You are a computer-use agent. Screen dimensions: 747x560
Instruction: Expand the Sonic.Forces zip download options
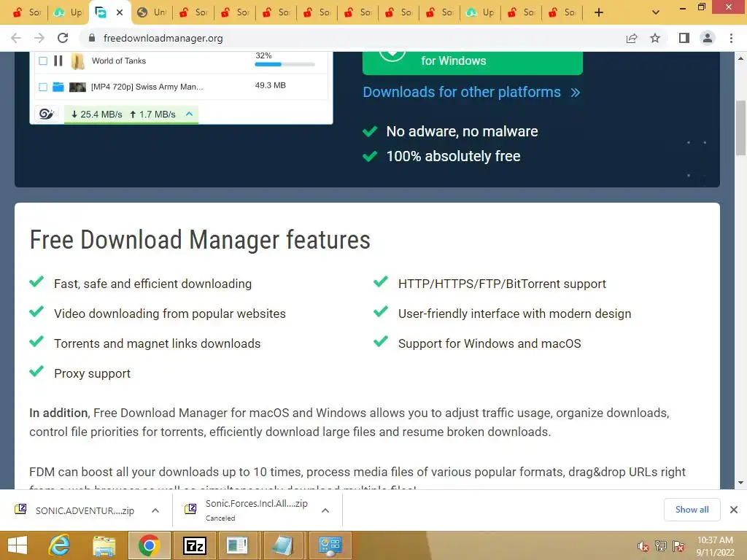(x=325, y=510)
